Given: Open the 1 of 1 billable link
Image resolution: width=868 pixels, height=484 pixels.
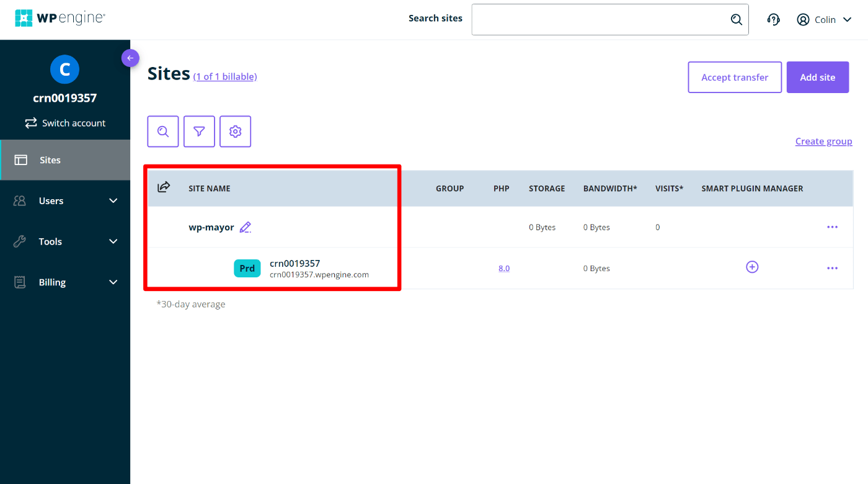Looking at the screenshot, I should (225, 76).
